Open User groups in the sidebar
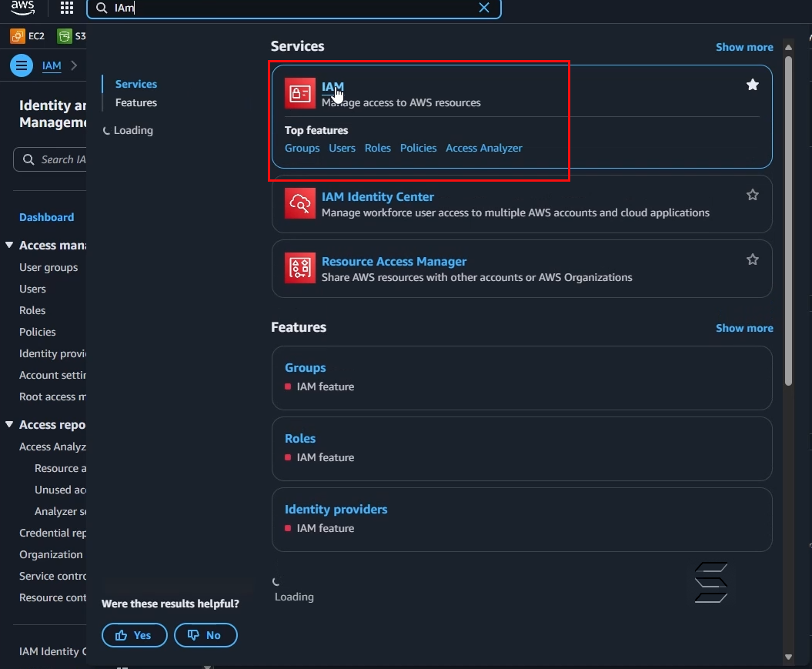 pyautogui.click(x=48, y=268)
